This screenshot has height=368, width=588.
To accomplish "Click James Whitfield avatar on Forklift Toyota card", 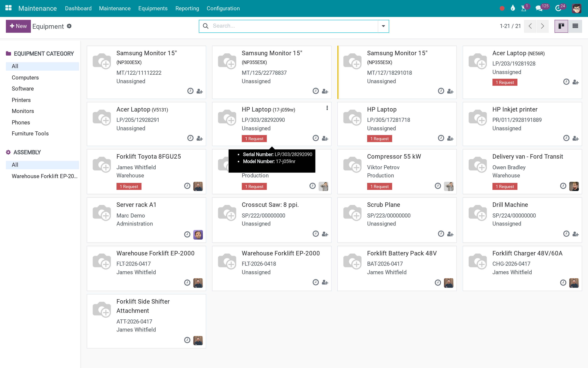I will click(x=198, y=186).
